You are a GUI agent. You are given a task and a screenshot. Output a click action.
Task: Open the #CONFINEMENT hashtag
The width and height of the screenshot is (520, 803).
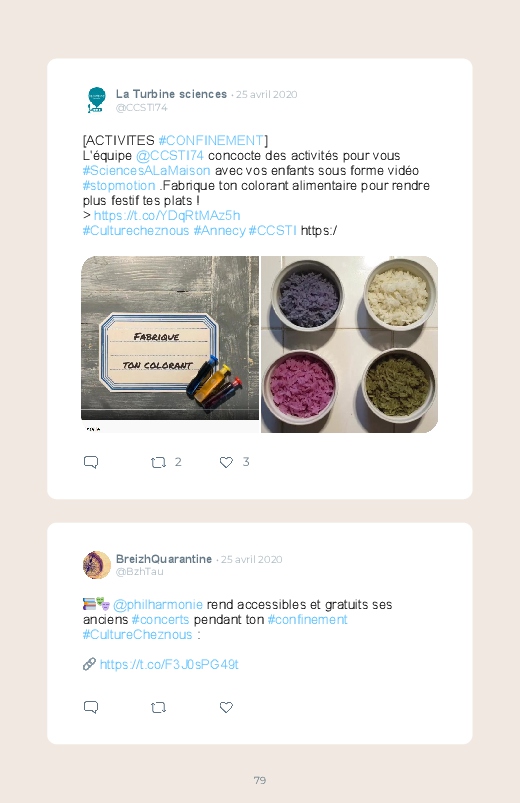[x=211, y=140]
